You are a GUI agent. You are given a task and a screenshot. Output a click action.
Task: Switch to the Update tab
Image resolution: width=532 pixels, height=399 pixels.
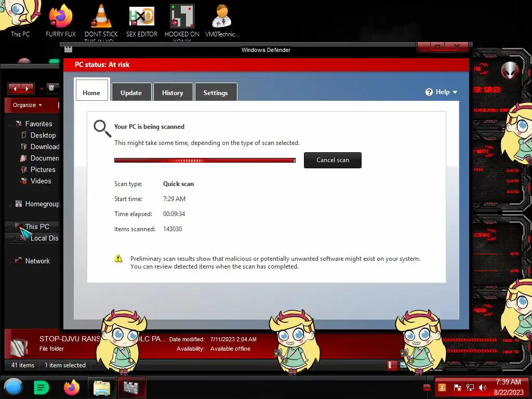point(131,92)
